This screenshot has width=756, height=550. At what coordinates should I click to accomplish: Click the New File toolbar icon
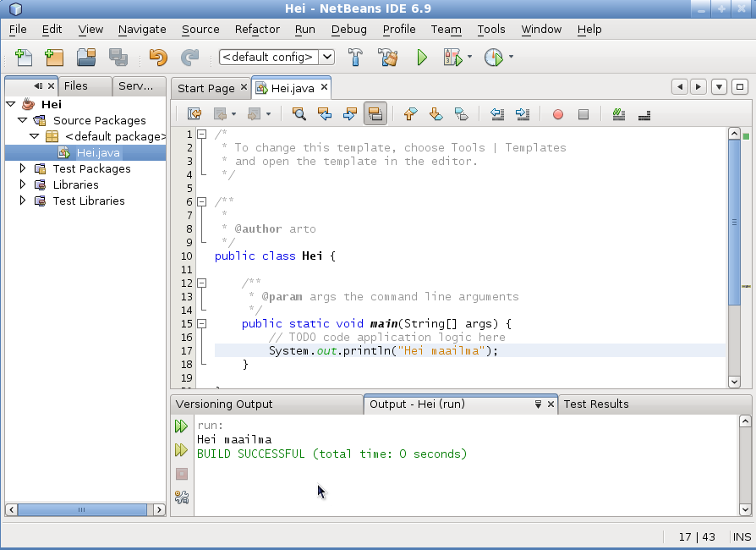click(x=23, y=58)
